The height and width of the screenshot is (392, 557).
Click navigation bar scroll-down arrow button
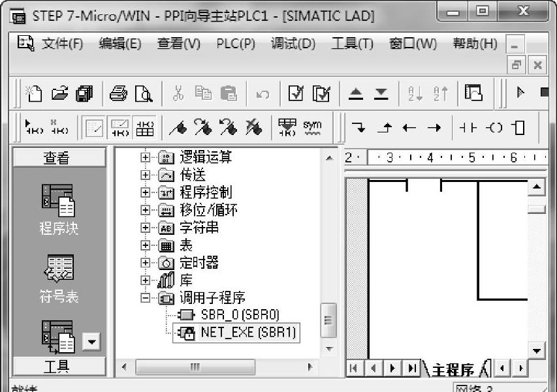[91, 342]
